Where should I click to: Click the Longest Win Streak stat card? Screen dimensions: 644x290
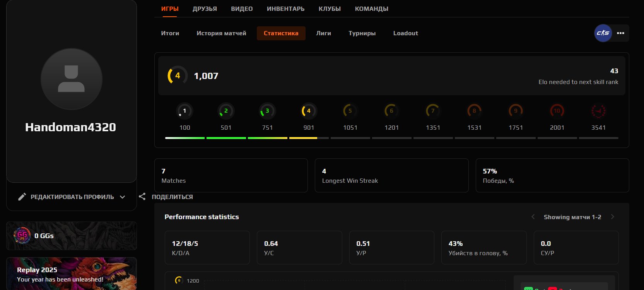click(392, 175)
